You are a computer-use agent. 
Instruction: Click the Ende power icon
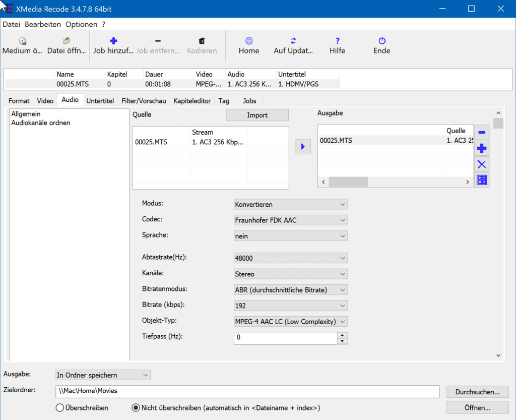(x=382, y=41)
